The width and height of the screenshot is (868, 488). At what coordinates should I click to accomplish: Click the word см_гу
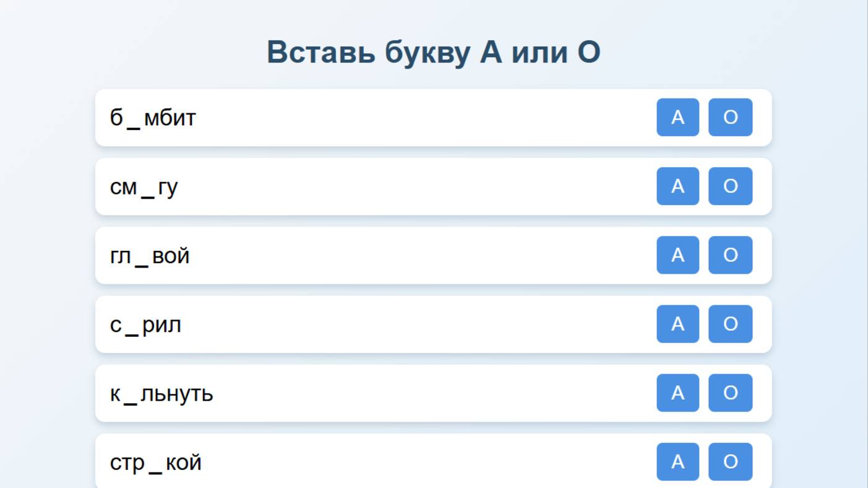(x=144, y=186)
